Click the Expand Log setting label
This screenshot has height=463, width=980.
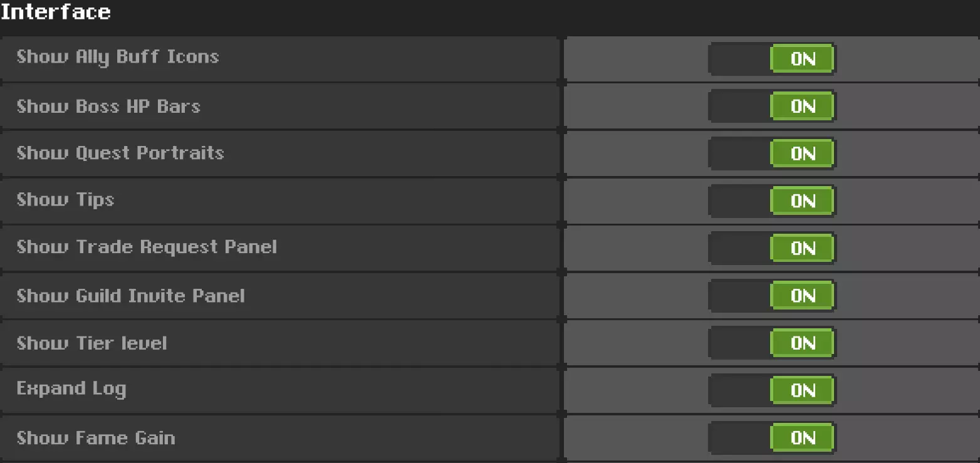(71, 389)
